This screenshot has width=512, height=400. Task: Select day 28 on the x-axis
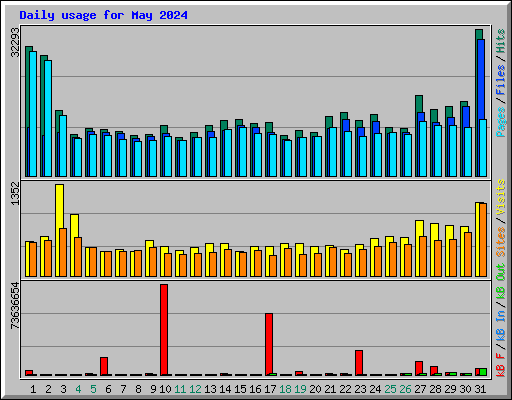tap(435, 389)
